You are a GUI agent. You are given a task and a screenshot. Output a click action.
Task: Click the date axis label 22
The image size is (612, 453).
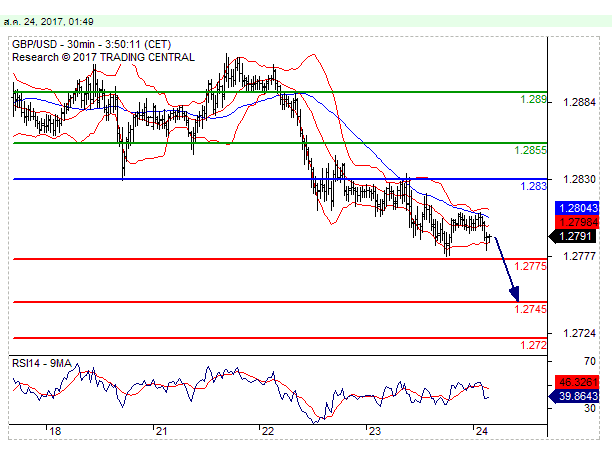point(268,431)
